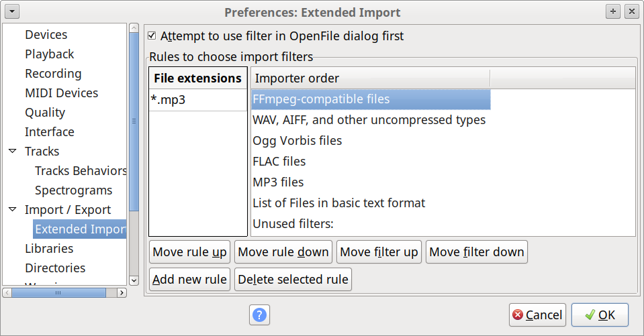The width and height of the screenshot is (644, 336).
Task: Collapse the Import / Export tree section
Action: coord(13,209)
